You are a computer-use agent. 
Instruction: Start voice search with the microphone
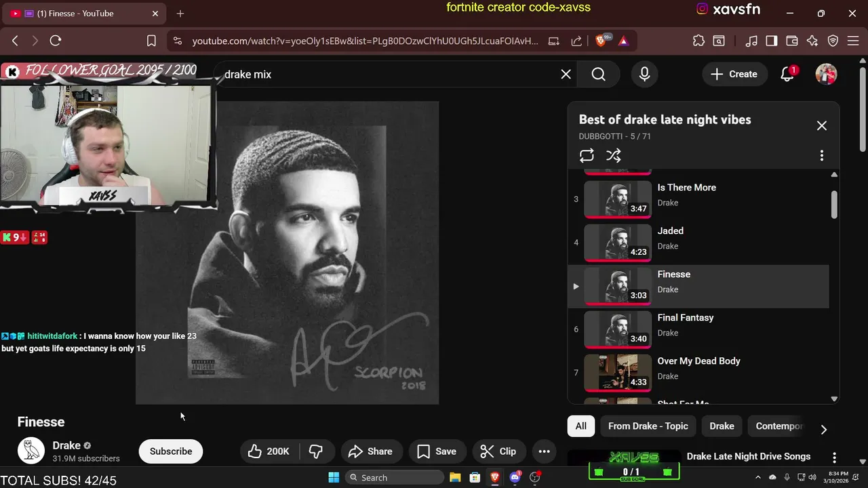coord(644,74)
